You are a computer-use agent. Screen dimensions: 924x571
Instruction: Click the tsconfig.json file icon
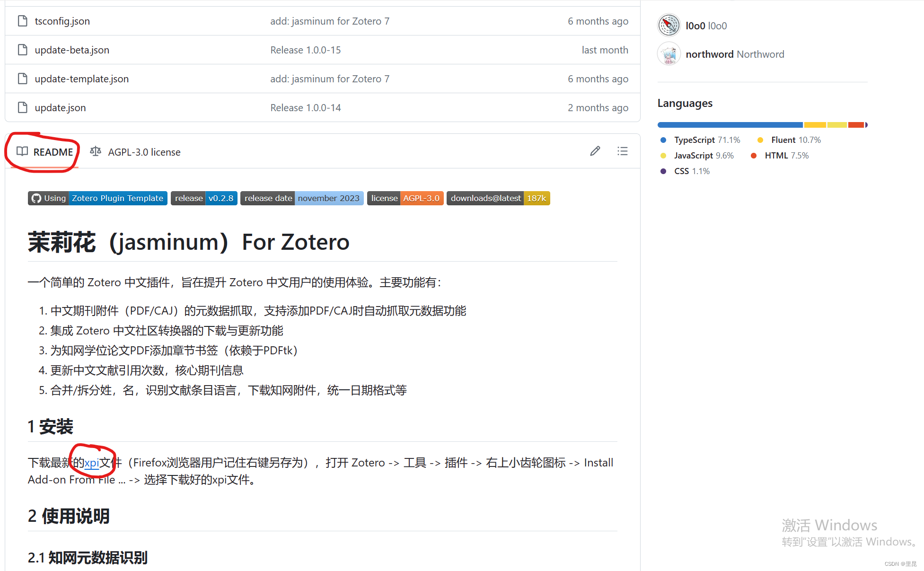(x=22, y=21)
